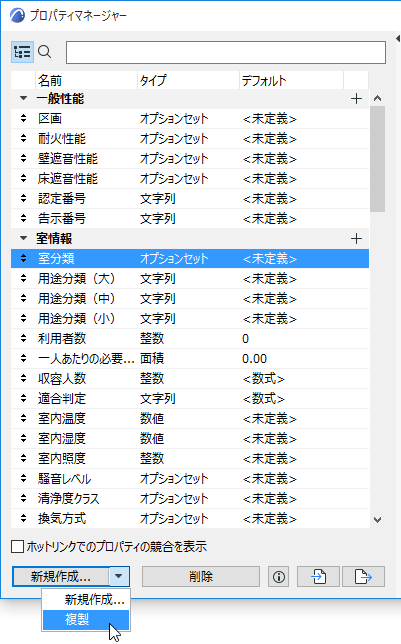Toggle the tree list view icon
401x644 pixels.
point(22,52)
